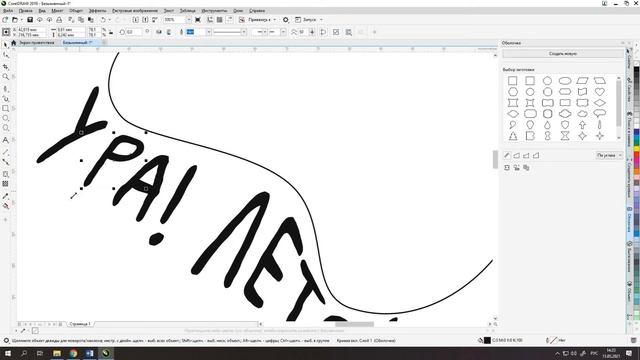
Task: Open the zoom level dropdown
Action: click(x=189, y=20)
